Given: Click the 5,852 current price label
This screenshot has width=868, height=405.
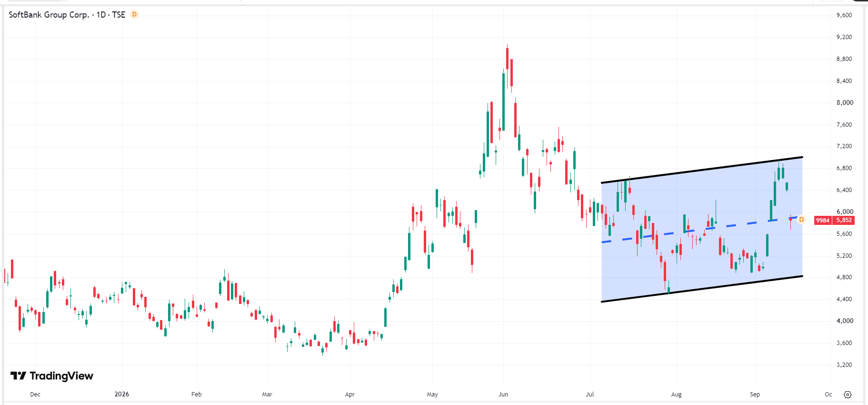Looking at the screenshot, I should pyautogui.click(x=844, y=220).
